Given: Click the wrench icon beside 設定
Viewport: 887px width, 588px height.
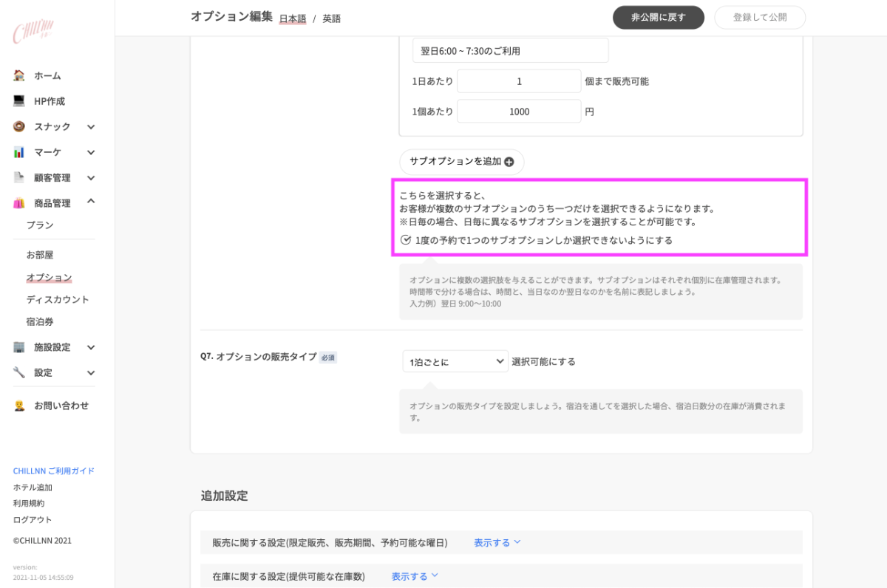Looking at the screenshot, I should pyautogui.click(x=19, y=372).
